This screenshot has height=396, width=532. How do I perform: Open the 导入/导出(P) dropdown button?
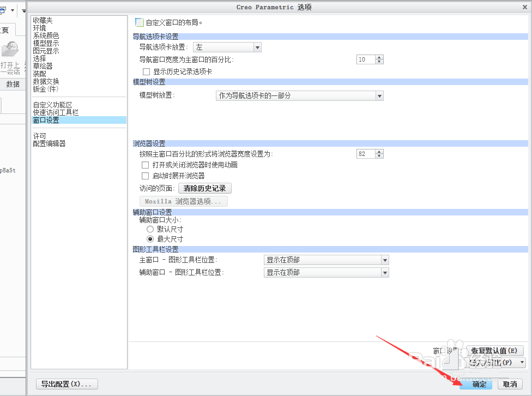click(x=496, y=363)
